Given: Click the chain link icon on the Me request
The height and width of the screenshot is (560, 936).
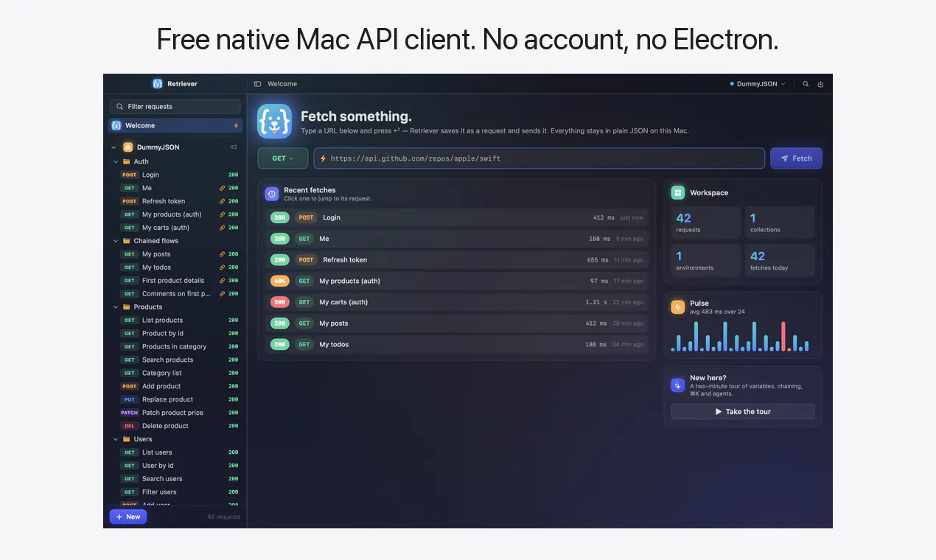Looking at the screenshot, I should coord(223,188).
